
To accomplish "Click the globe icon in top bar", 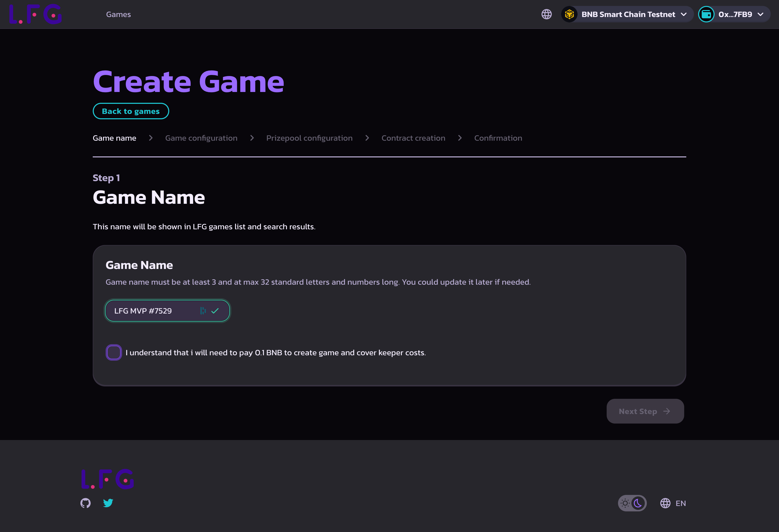I will click(x=546, y=14).
